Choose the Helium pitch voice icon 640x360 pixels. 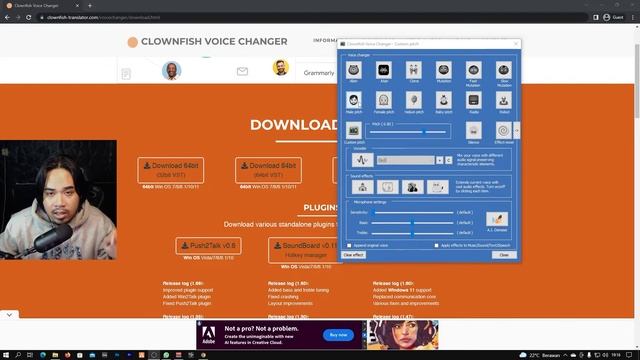click(x=413, y=100)
